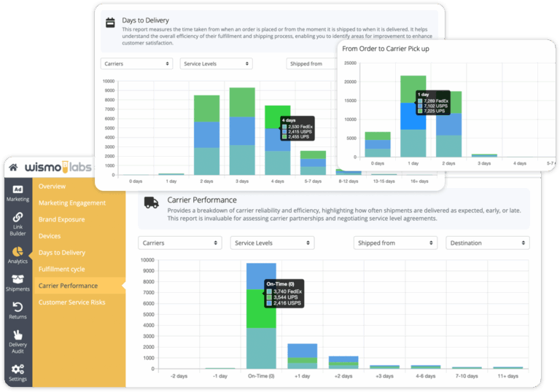
Task: Click the '13-15 days' axis label
Action: click(x=384, y=181)
